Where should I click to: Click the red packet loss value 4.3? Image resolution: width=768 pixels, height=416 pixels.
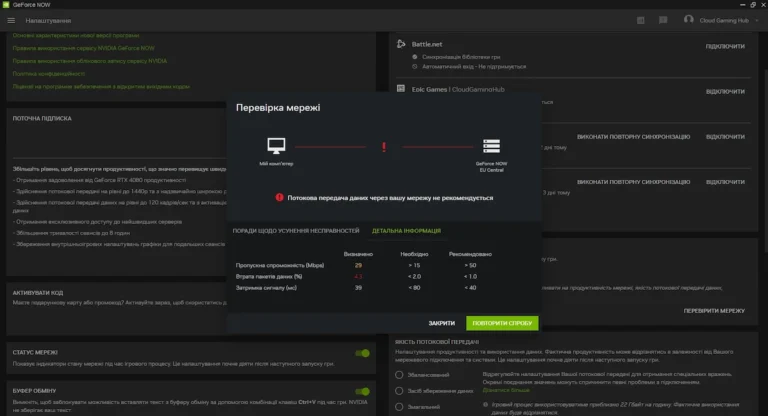(358, 276)
